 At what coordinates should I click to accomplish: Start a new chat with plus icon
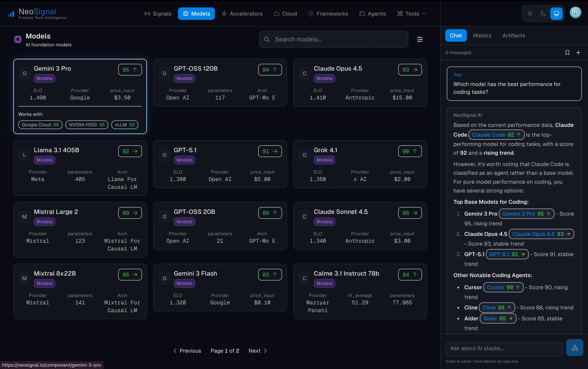578,53
